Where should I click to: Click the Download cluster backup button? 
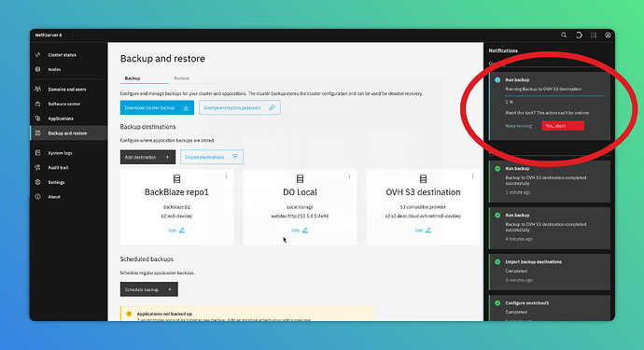coord(157,107)
